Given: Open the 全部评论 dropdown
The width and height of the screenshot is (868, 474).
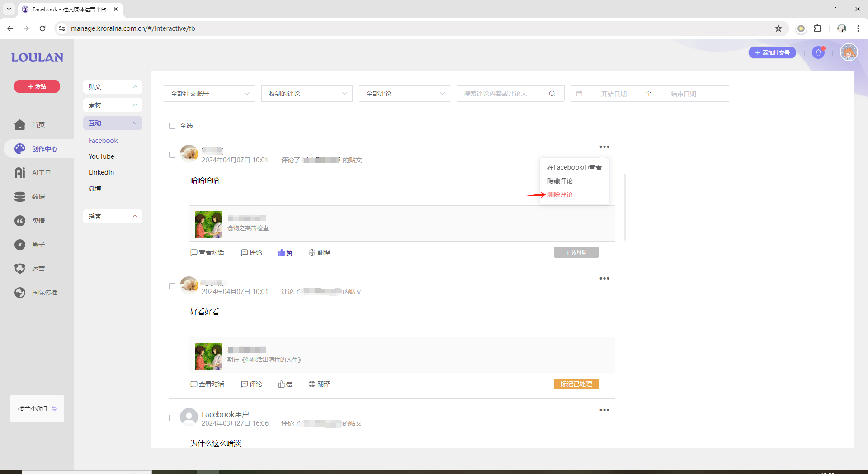Looking at the screenshot, I should tap(405, 94).
